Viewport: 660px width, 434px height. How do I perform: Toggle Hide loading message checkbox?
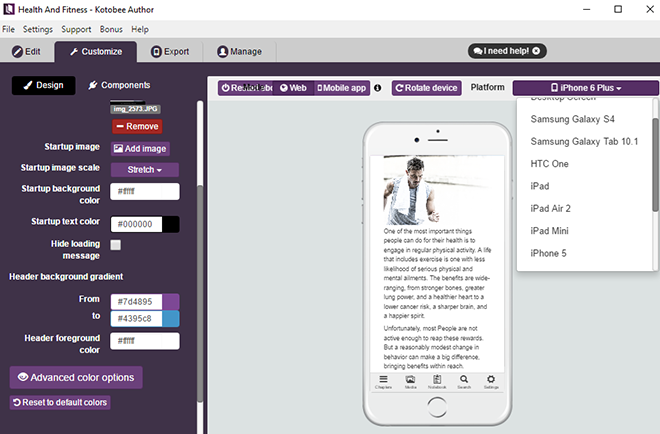[x=116, y=244]
